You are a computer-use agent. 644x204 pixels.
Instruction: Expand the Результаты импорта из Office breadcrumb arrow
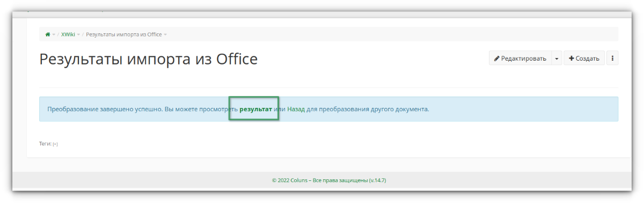(165, 34)
